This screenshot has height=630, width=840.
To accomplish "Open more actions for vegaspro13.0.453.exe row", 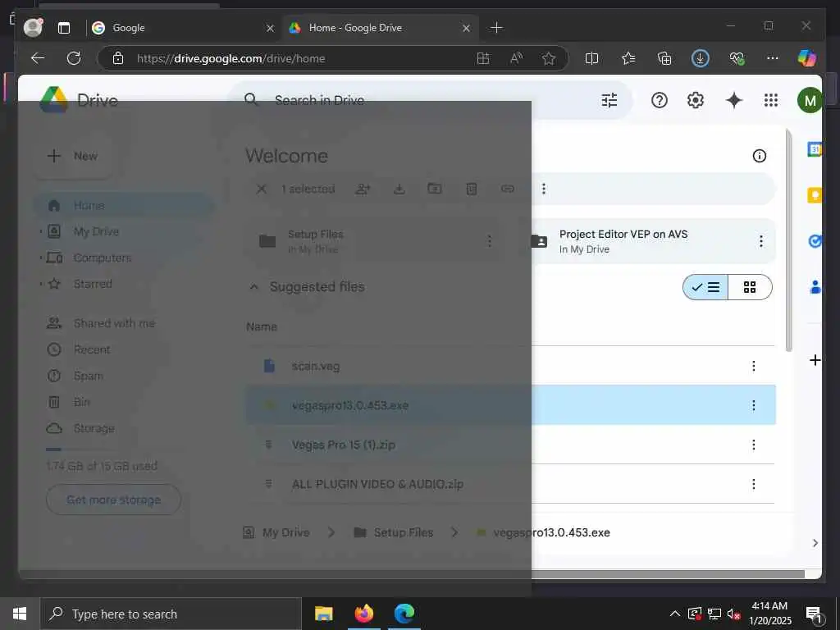I will pyautogui.click(x=754, y=405).
